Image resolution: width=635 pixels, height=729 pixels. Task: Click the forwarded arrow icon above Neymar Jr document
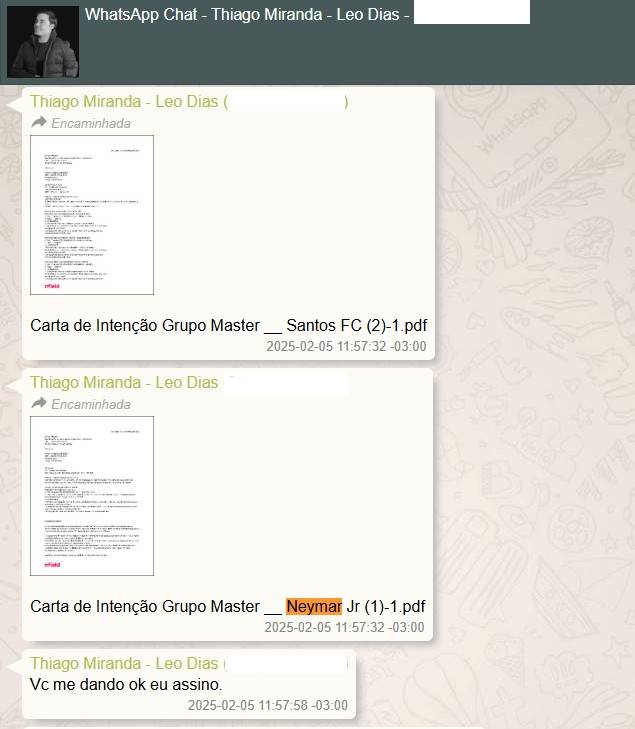(39, 403)
